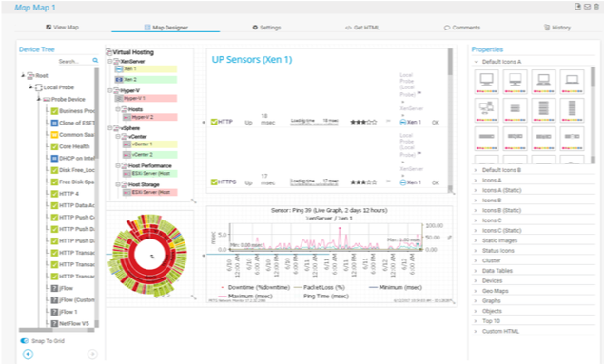The width and height of the screenshot is (604, 364).
Task: Pick the server rack icon in Default Icons A
Action: tap(543, 109)
